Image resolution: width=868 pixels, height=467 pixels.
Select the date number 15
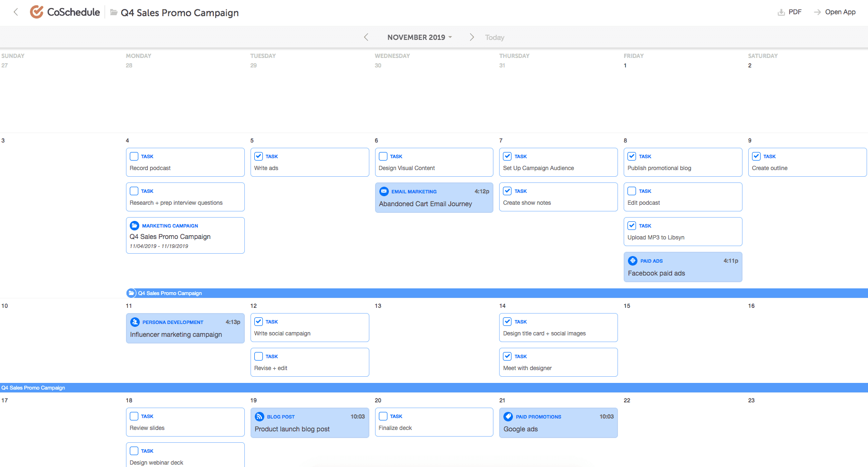[627, 306]
